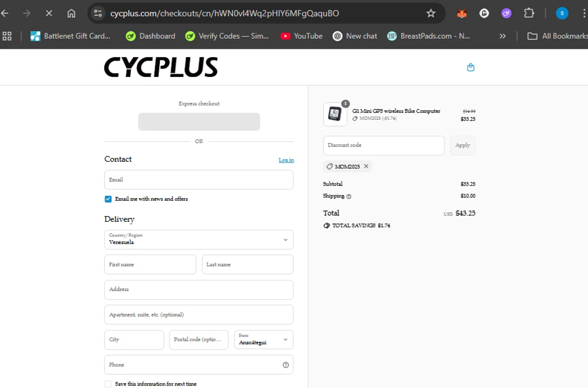Open the State dropdown
The image size is (588, 388).
click(x=264, y=340)
